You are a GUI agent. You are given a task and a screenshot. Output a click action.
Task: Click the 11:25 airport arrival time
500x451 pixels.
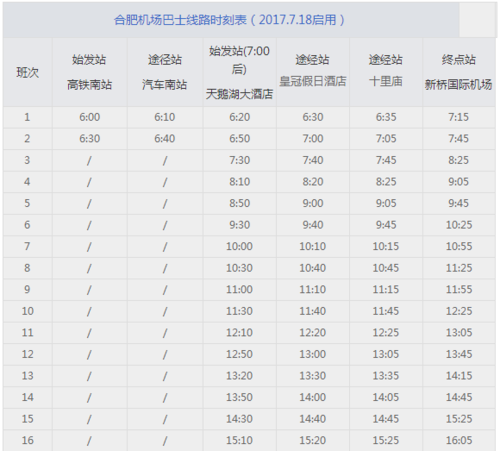(459, 268)
